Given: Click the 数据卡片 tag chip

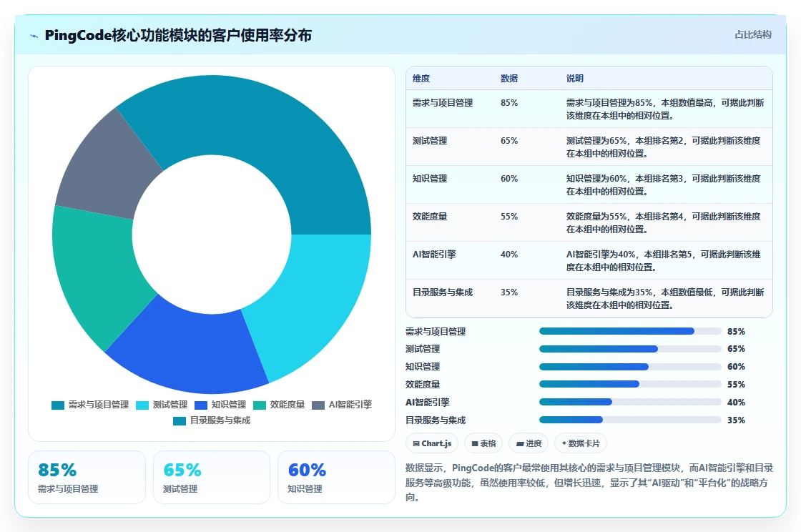Looking at the screenshot, I should 580,443.
